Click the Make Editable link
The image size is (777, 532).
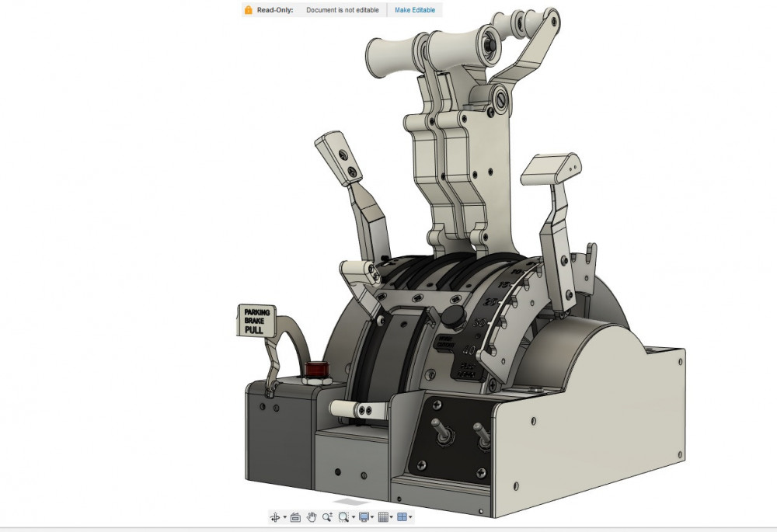(x=415, y=10)
